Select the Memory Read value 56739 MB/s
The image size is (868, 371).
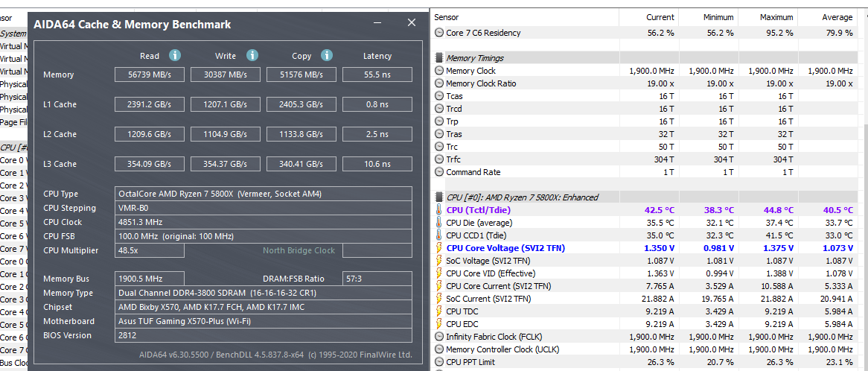[x=150, y=74]
